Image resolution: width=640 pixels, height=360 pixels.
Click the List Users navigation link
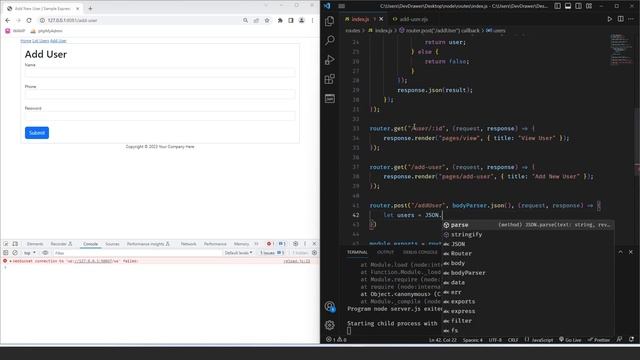[40, 41]
